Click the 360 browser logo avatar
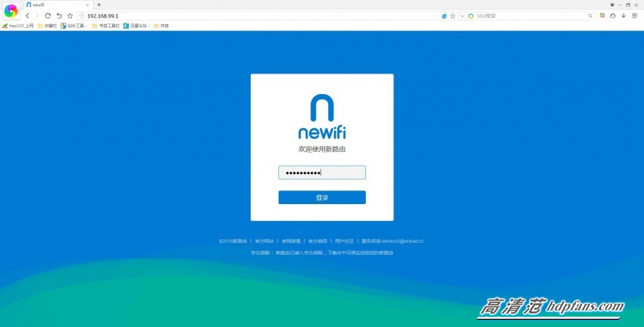Image resolution: width=644 pixels, height=327 pixels. [x=11, y=11]
